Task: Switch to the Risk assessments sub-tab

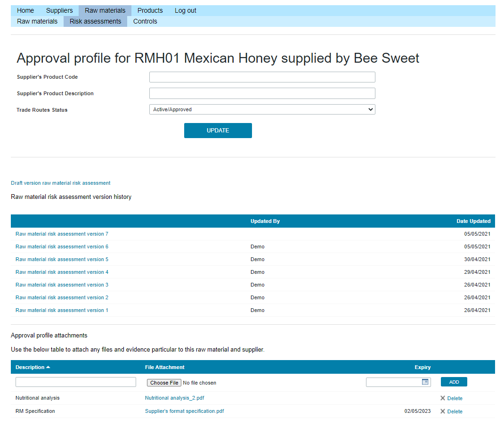Action: [96, 21]
